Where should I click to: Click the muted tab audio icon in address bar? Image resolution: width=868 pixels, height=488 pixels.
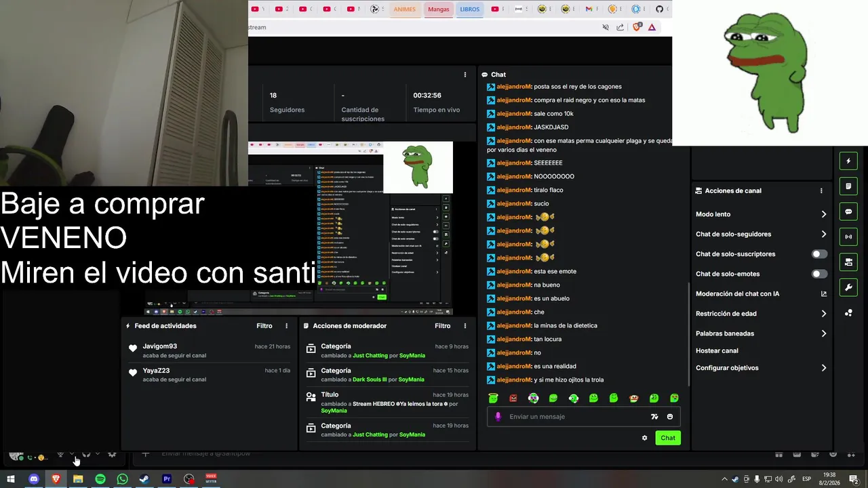(606, 27)
